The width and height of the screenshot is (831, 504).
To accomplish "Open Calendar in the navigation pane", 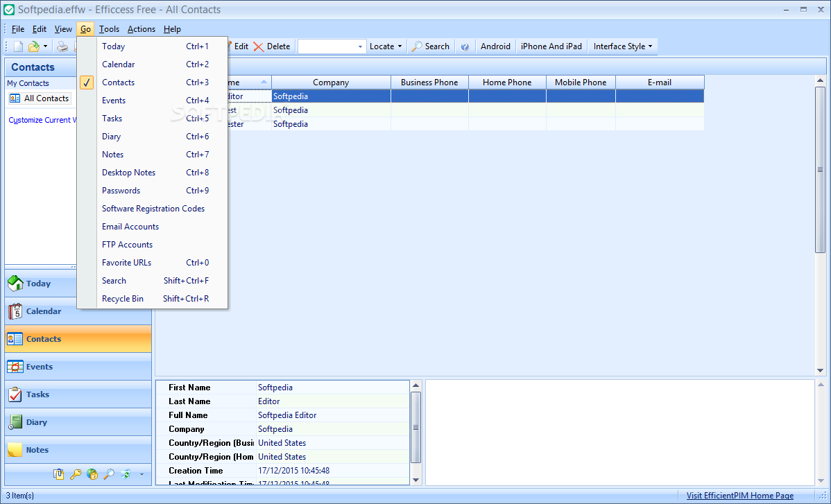I will (x=78, y=311).
